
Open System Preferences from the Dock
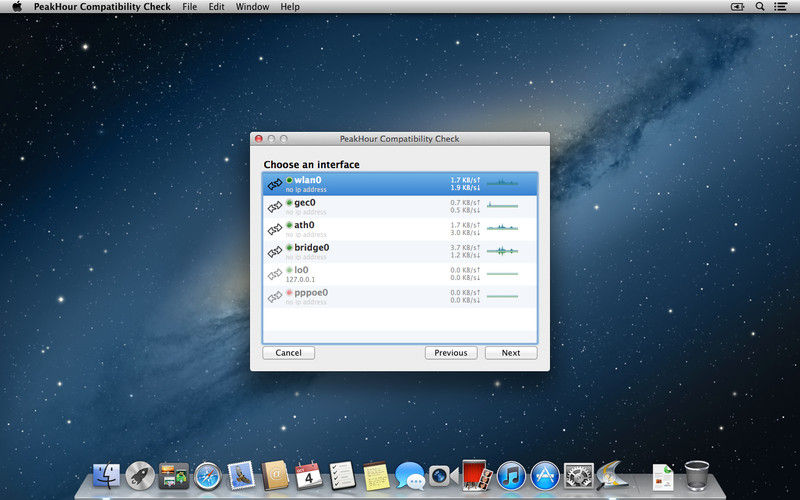579,476
